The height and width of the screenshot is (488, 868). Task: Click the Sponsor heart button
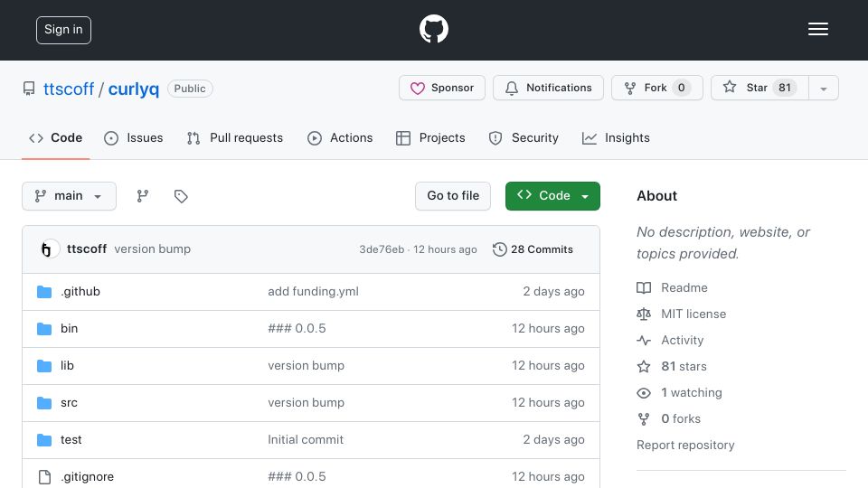(442, 88)
